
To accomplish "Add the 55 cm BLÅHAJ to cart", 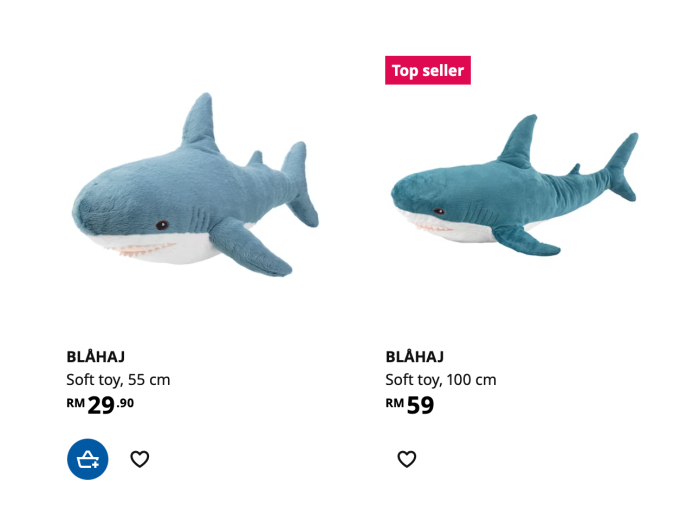I will pyautogui.click(x=88, y=459).
